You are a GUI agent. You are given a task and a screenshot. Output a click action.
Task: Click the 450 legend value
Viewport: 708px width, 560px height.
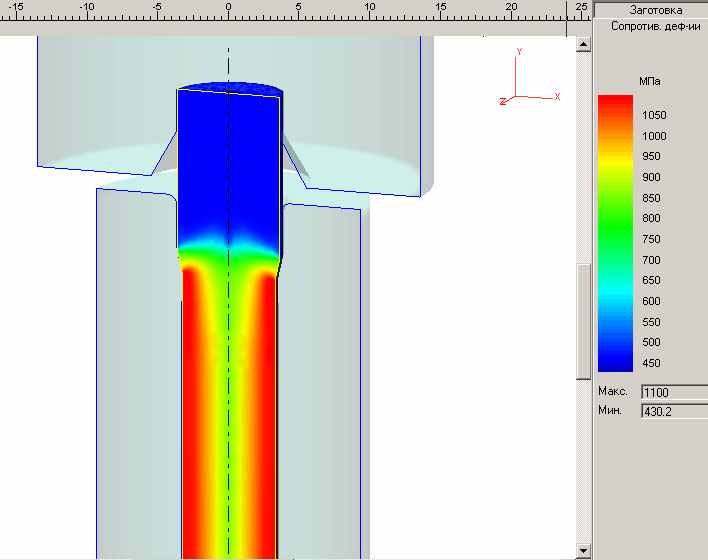coord(651,363)
